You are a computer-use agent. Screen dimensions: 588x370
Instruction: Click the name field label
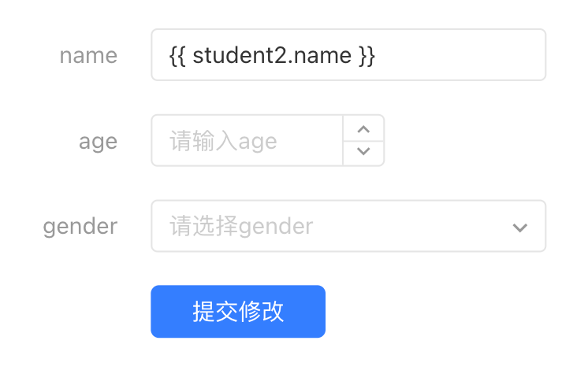point(88,56)
